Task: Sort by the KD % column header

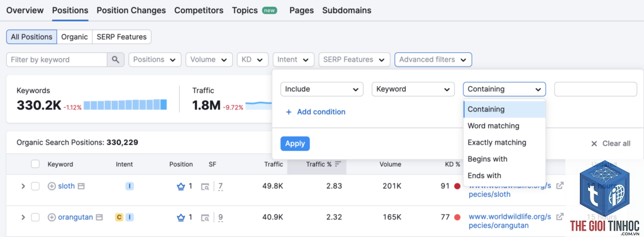Action: click(452, 164)
